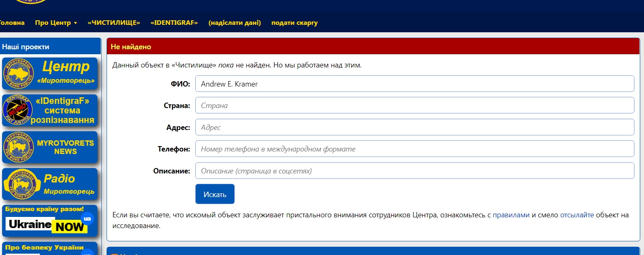Open the Ukraine NOW banner
The image size is (644, 255).
pyautogui.click(x=50, y=221)
